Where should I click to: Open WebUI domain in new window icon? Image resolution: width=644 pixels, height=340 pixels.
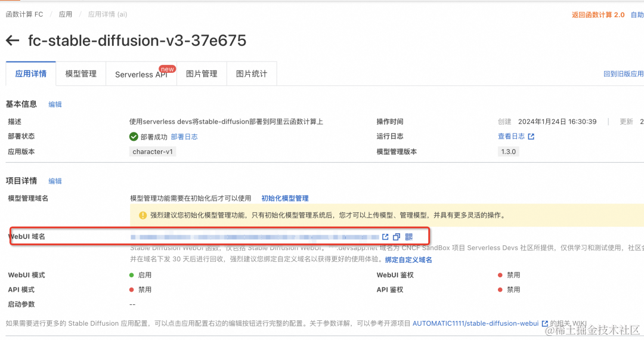tap(385, 237)
